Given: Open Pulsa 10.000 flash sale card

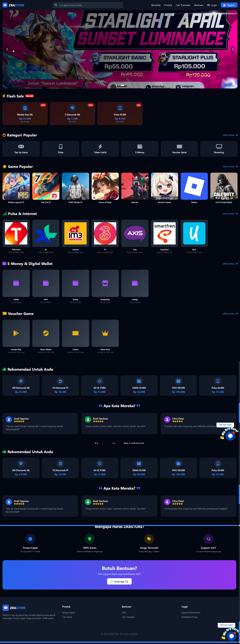Looking at the screenshot, I should click(120, 113).
